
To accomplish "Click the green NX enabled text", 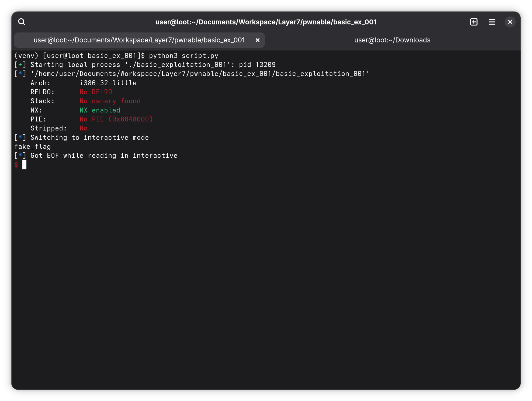I will [100, 110].
